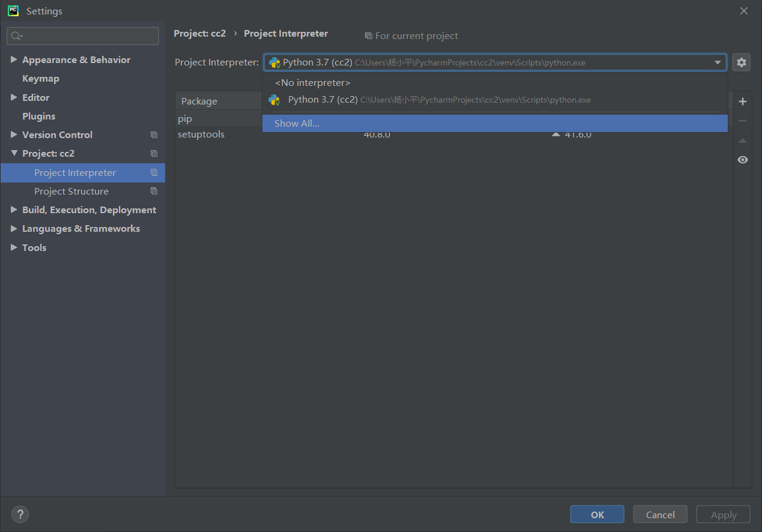Click the Project Structure row copy icon
This screenshot has height=532, width=762.
click(x=154, y=191)
